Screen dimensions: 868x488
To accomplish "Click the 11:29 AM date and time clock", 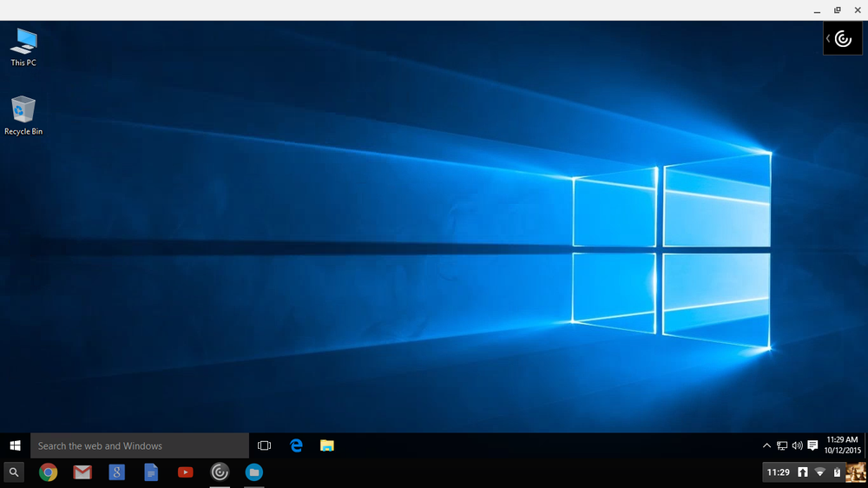I will [843, 445].
